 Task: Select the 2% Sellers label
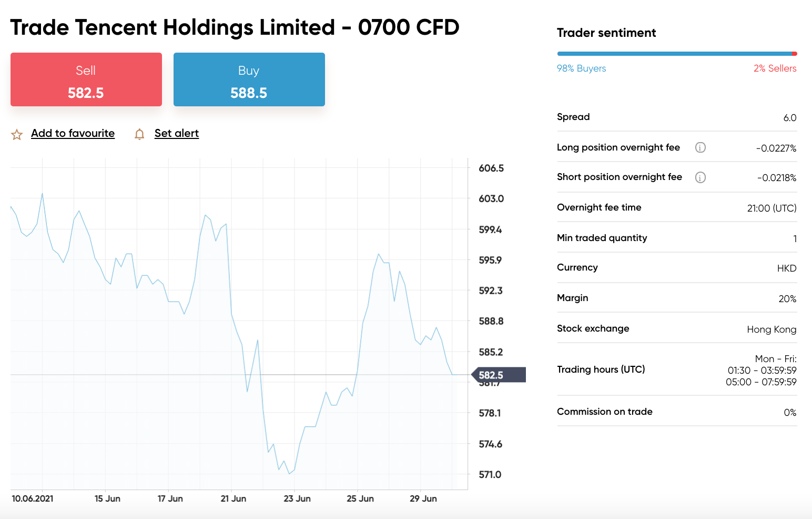[775, 68]
